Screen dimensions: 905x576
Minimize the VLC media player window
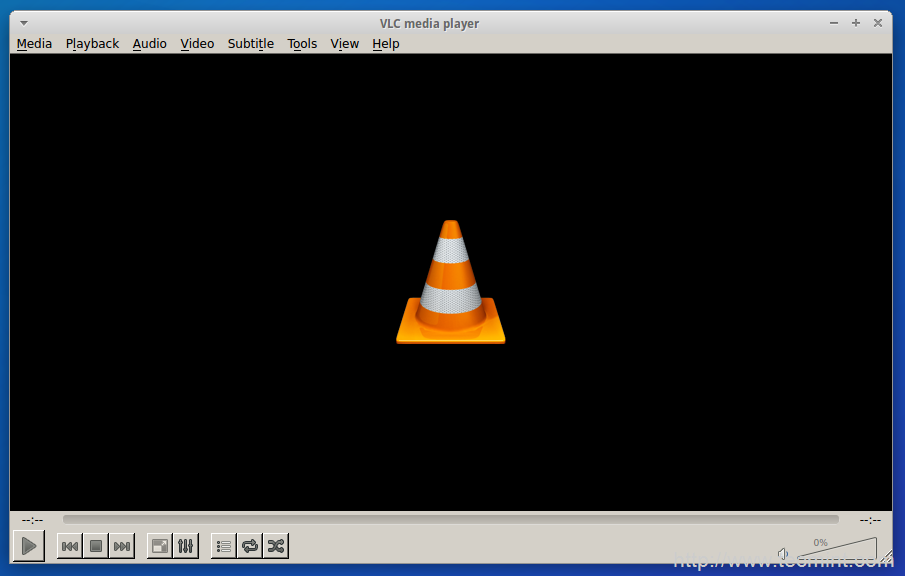834,23
